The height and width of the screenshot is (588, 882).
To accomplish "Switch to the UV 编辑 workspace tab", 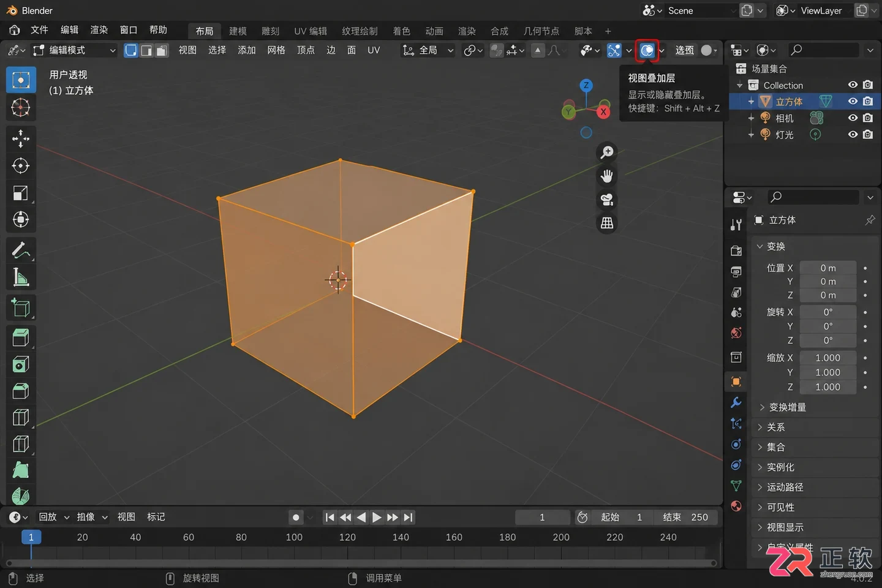I will pyautogui.click(x=311, y=31).
